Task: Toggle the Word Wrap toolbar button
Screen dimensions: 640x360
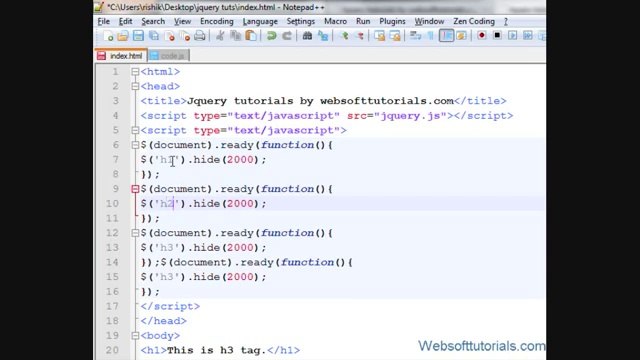Action: 415,36
